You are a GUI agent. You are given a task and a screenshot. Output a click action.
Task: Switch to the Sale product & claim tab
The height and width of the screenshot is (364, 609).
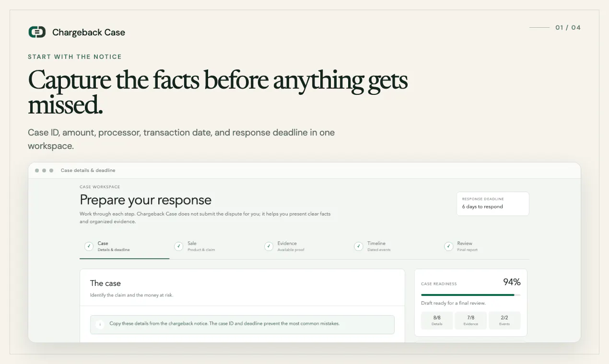(214, 246)
